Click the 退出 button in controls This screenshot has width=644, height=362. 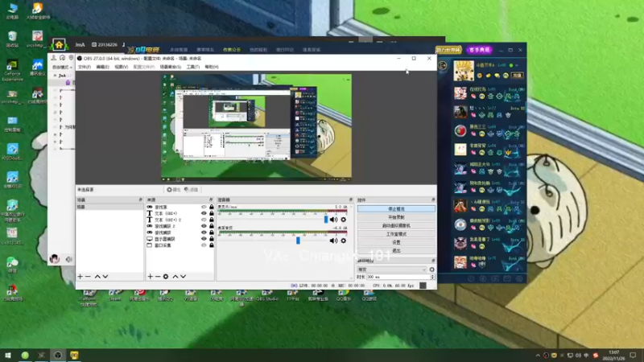point(396,250)
